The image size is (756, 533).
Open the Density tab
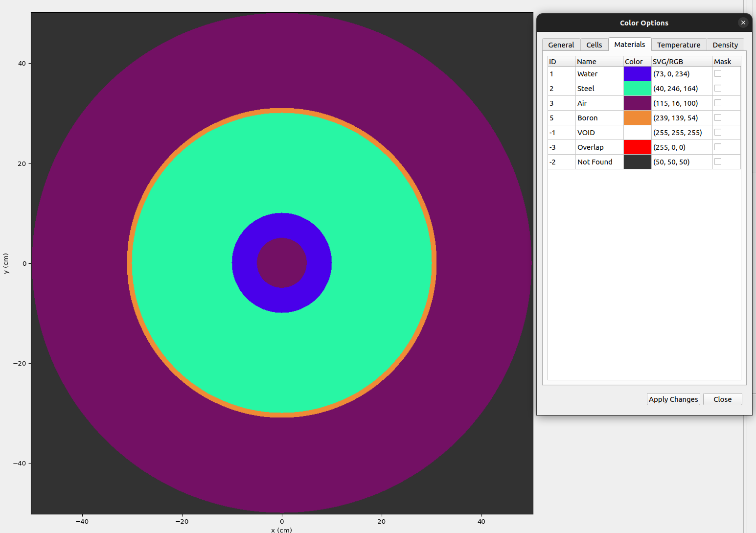725,45
